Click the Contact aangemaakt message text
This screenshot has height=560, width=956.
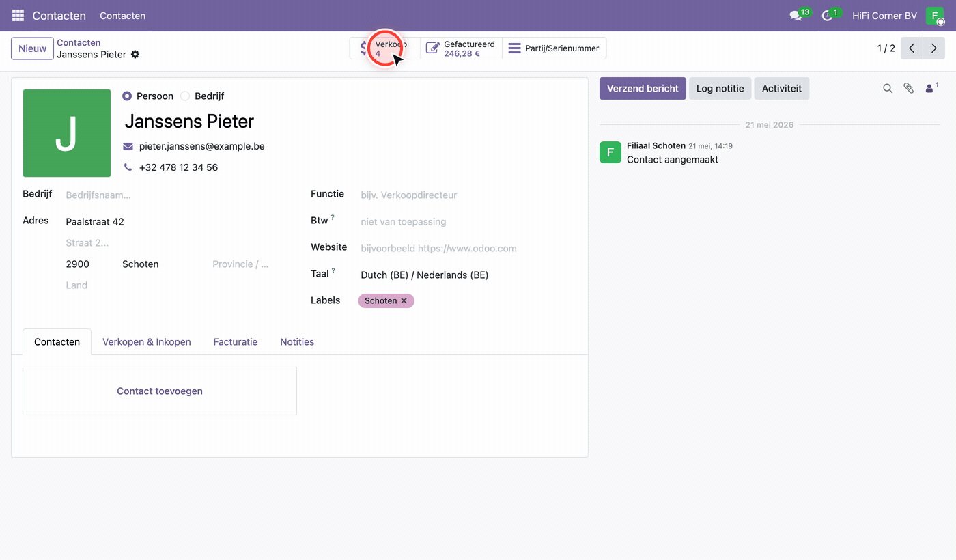point(673,160)
